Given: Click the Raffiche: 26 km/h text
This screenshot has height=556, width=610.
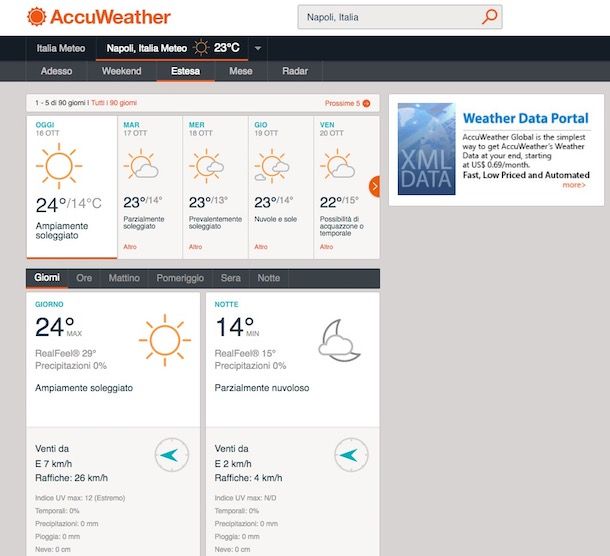Looking at the screenshot, I should click(72, 478).
